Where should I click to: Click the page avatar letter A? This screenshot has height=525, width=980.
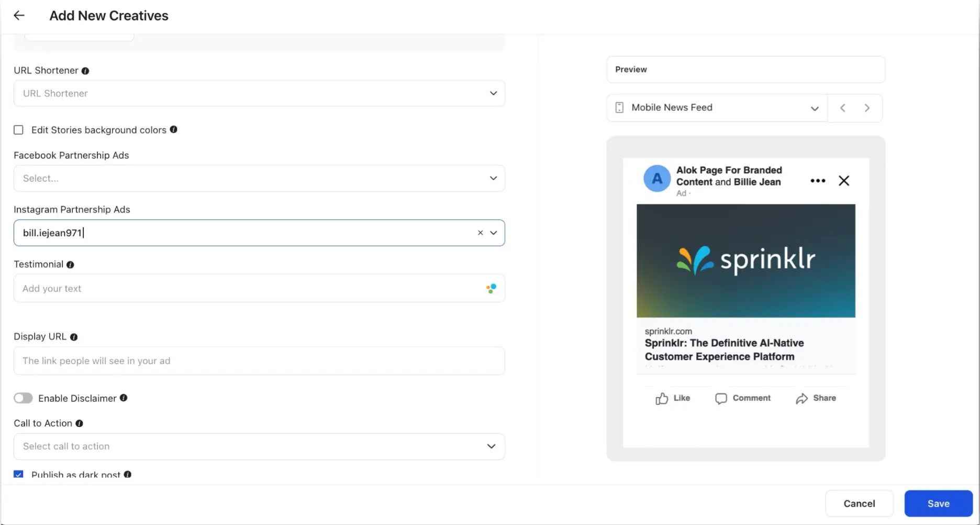(x=657, y=179)
